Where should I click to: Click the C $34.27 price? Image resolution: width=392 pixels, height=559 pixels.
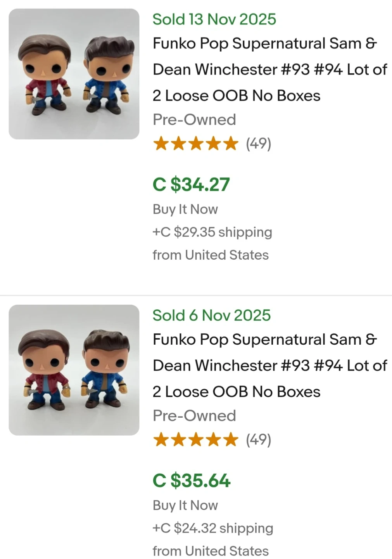191,184
